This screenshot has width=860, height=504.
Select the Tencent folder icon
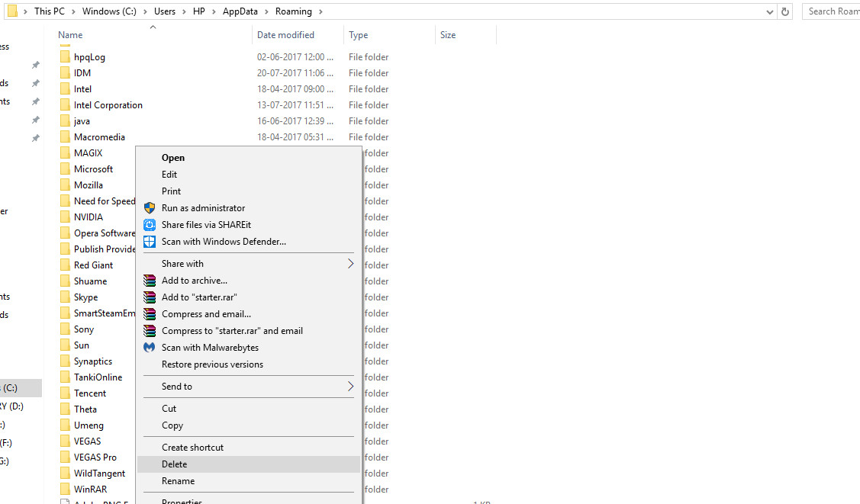tap(65, 393)
